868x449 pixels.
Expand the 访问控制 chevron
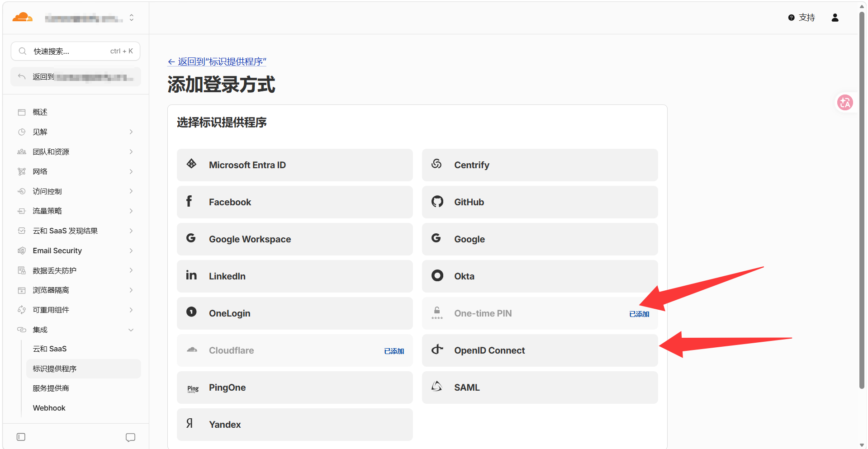131,191
